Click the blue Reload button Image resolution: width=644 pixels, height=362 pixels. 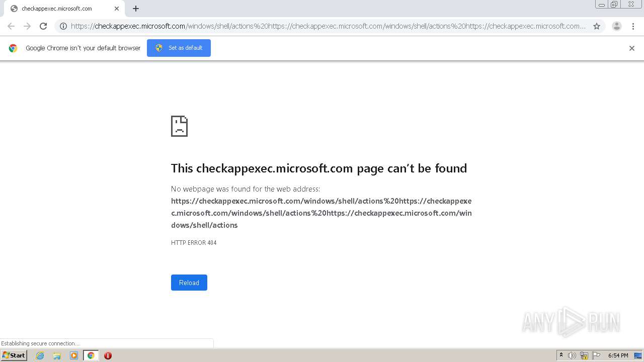[189, 283]
